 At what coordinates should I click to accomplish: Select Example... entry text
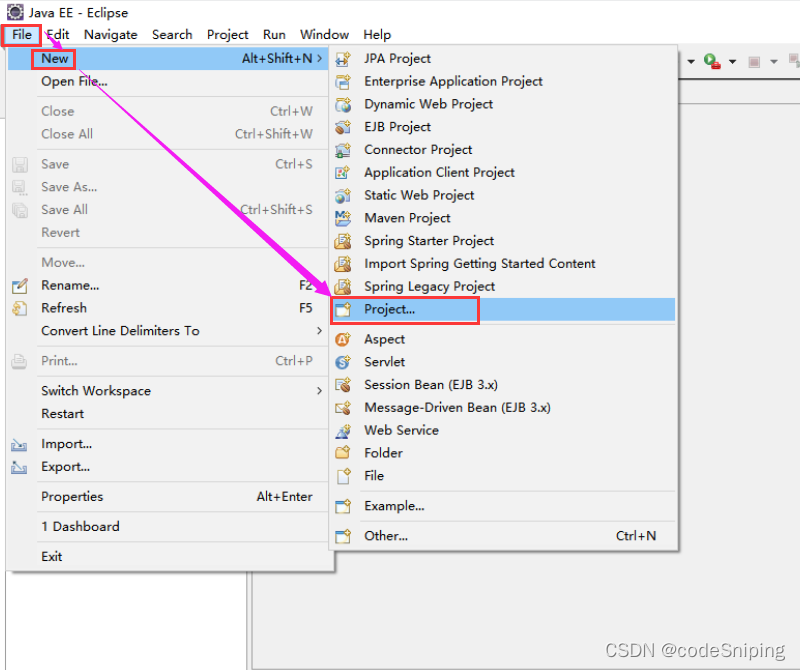[x=394, y=506]
